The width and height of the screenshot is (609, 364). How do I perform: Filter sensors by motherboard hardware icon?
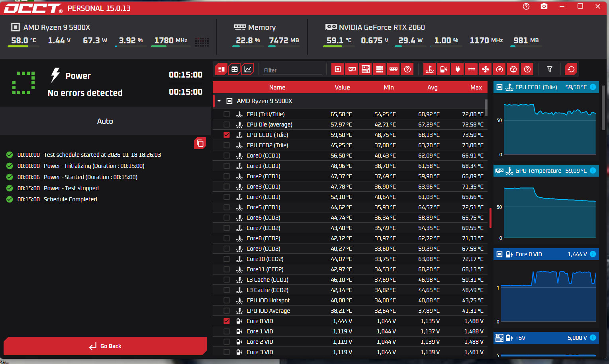click(366, 69)
